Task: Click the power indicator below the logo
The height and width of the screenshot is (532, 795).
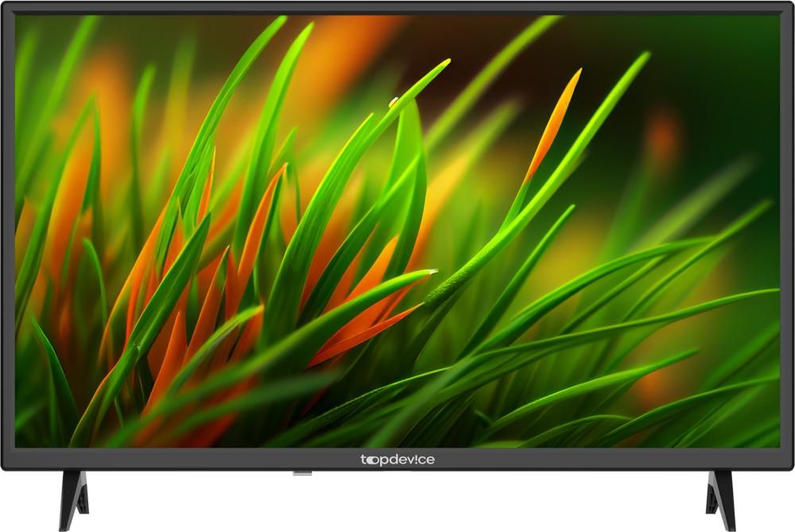Action: [x=302, y=473]
